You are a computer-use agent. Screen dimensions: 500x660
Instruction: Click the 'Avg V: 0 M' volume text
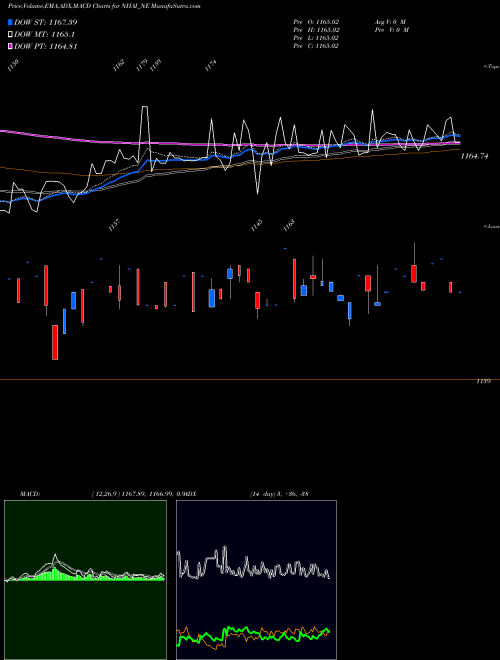point(391,22)
